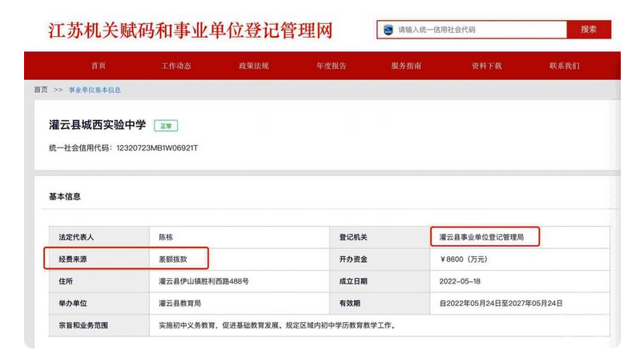Click the validity period 自2022年05月24日至2027年05月24日
Viewport: 644px width, 362px height.
coord(501,304)
